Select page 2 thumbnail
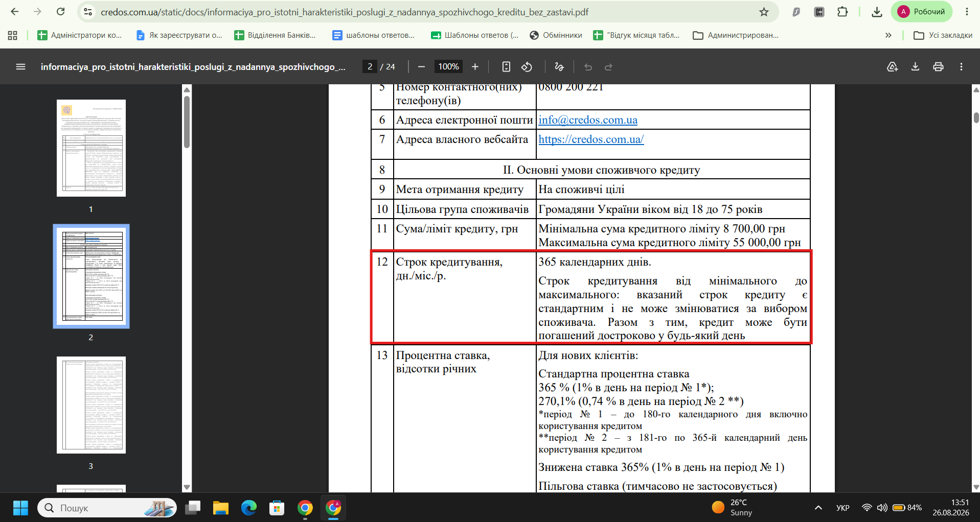Screen dimensions: 980x522 point(91,276)
